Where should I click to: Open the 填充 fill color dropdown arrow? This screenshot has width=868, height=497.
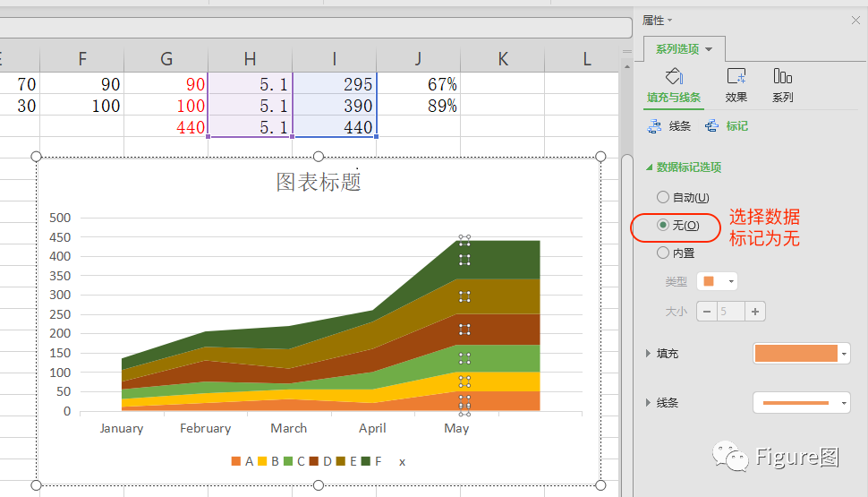844,354
